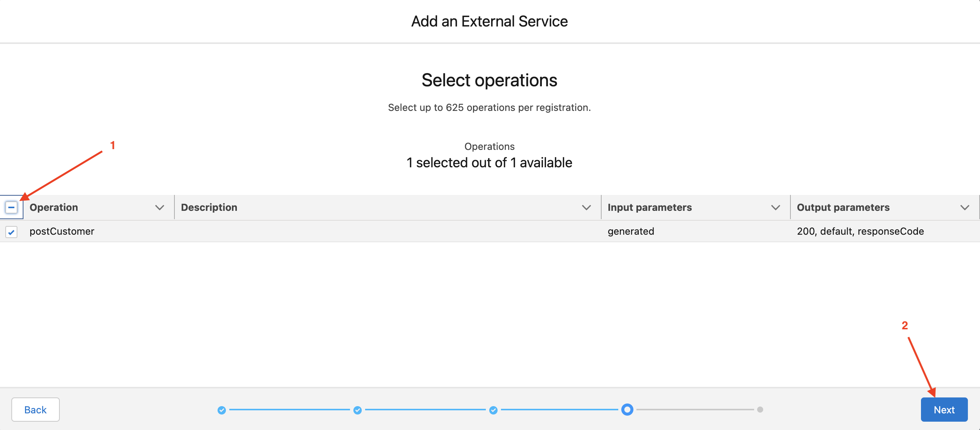Open the Input parameters dropdown

(775, 207)
